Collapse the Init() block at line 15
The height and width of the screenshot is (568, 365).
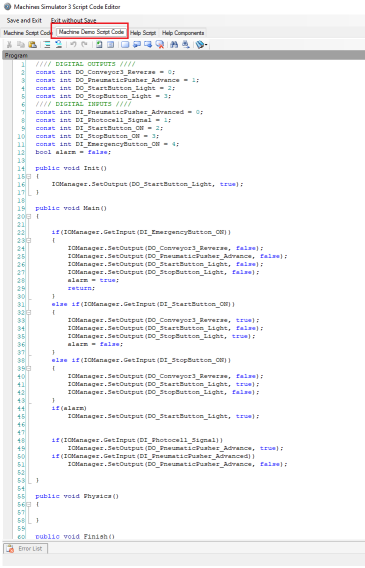pos(29,176)
